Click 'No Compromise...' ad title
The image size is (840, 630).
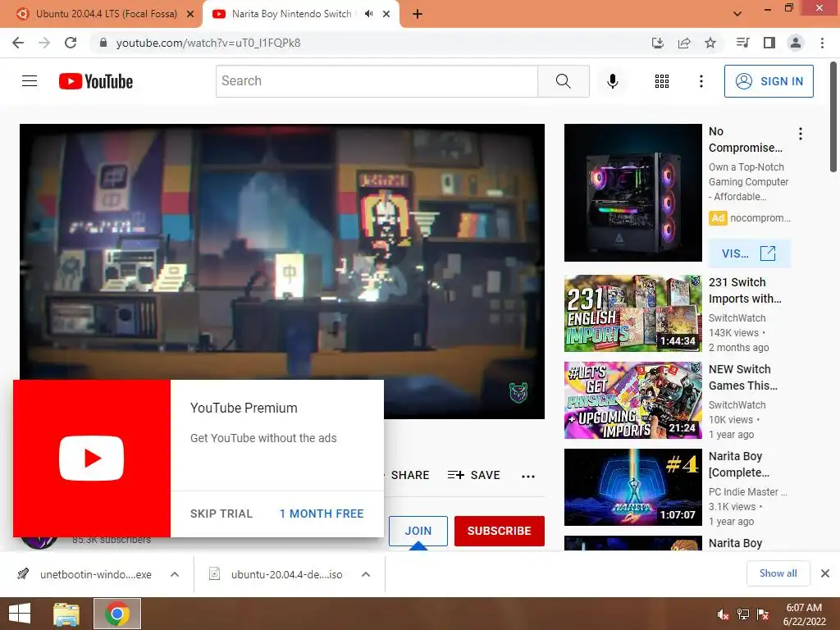pyautogui.click(x=746, y=139)
